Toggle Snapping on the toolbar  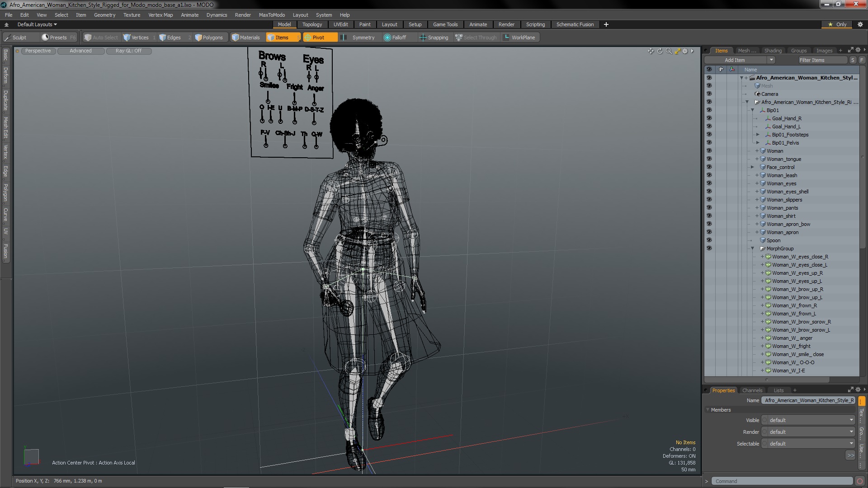(434, 38)
